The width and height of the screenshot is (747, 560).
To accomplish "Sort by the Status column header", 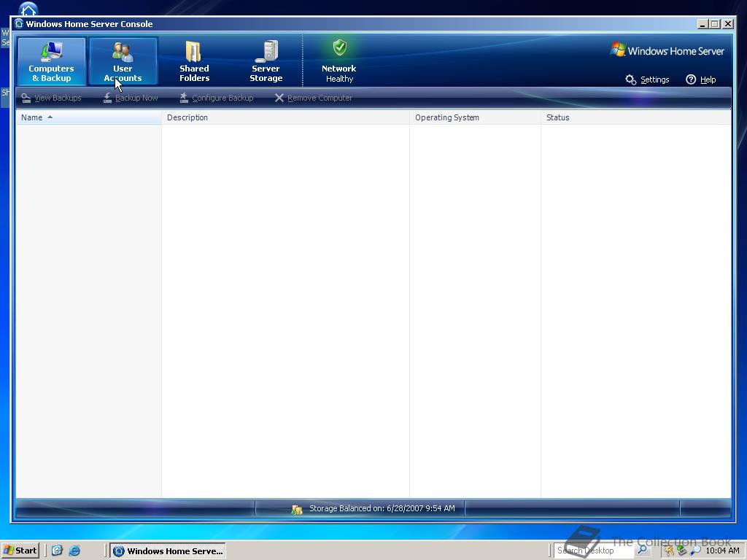I will [636, 117].
